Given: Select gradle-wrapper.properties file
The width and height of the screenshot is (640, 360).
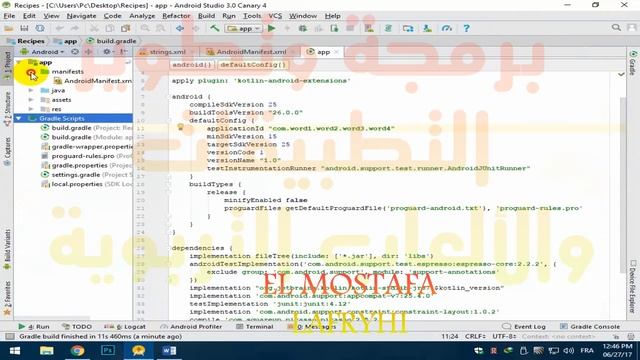Looking at the screenshot, I should point(87,147).
